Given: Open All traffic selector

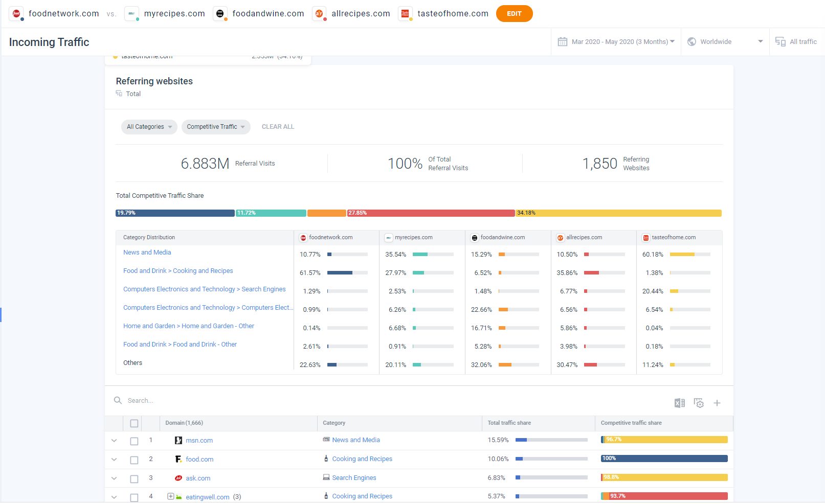Looking at the screenshot, I should (796, 42).
